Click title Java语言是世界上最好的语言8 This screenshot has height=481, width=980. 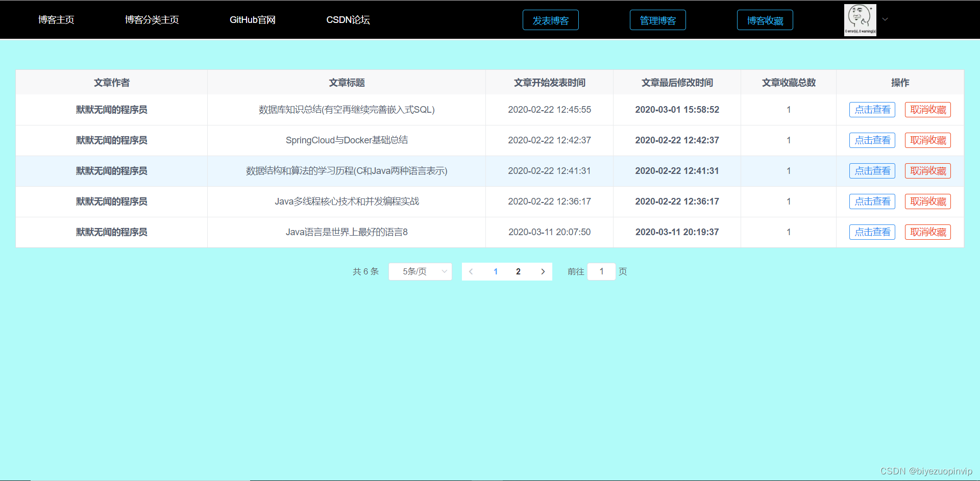pos(347,232)
